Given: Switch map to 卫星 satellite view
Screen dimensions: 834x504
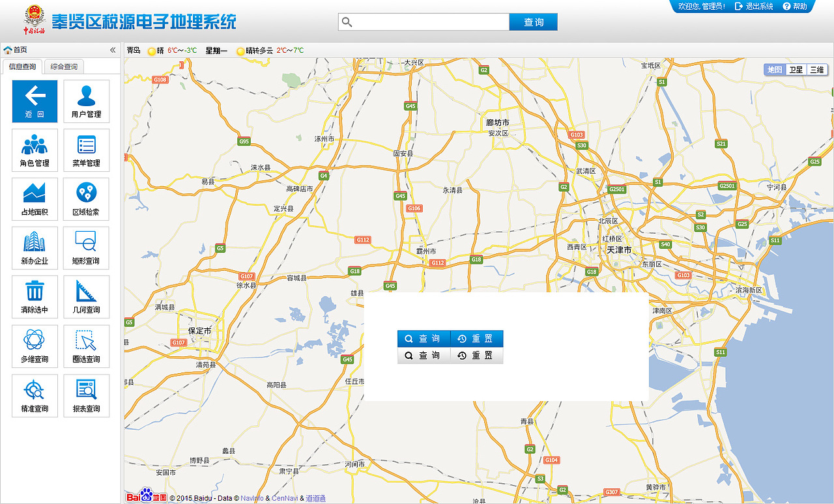Looking at the screenshot, I should pos(796,70).
